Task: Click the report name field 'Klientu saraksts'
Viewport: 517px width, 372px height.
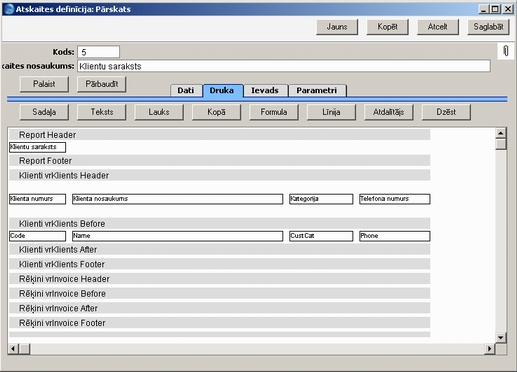Action: (284, 66)
